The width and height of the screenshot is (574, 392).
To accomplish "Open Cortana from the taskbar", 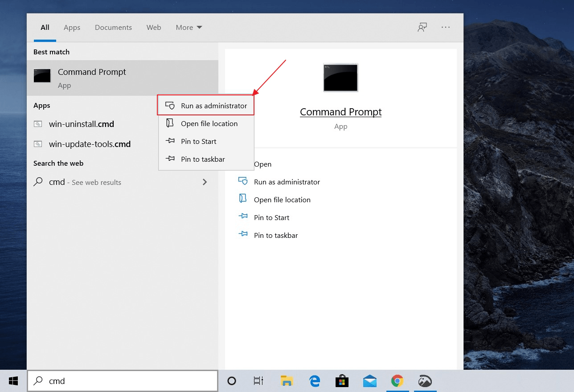I will coord(232,381).
